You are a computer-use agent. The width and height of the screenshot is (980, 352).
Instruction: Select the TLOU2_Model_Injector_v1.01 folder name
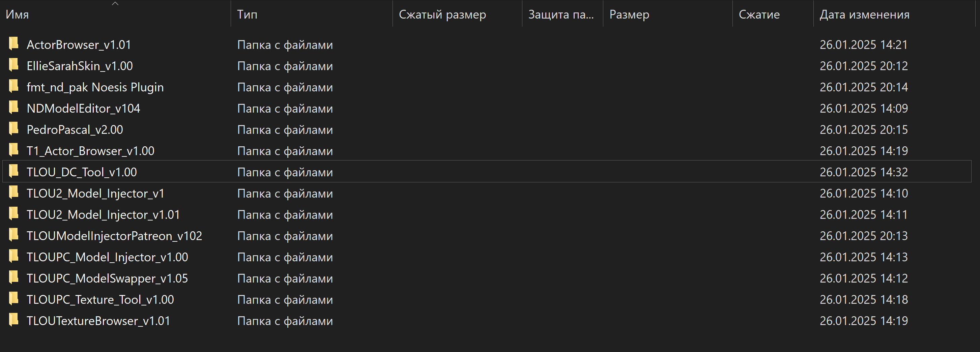coord(103,215)
